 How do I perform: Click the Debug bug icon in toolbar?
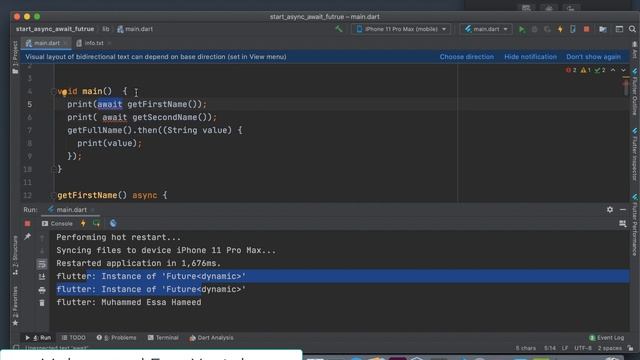click(x=534, y=29)
